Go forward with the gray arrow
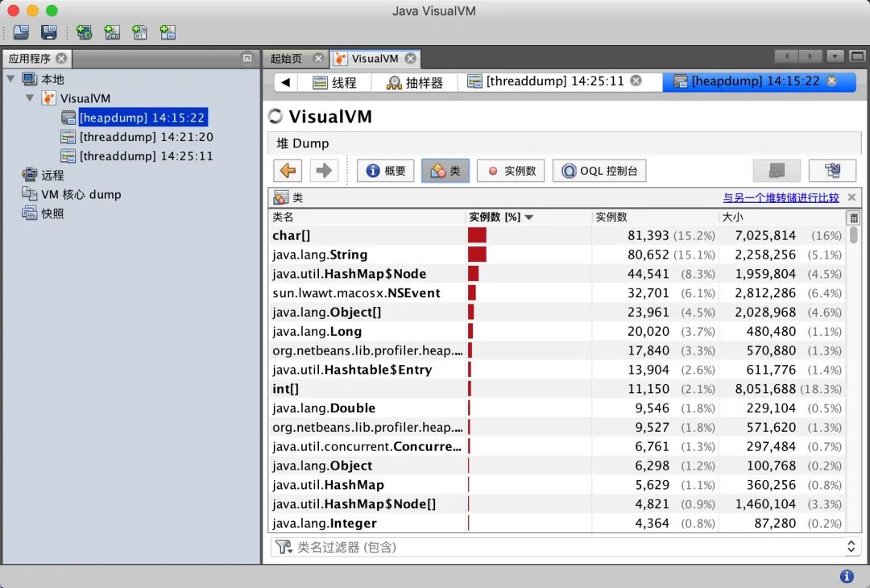This screenshot has height=588, width=870. click(x=324, y=170)
